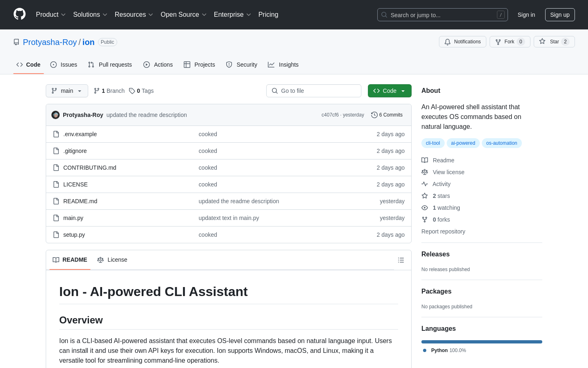Open the green Code dropdown button
Image resolution: width=588 pixels, height=368 pixels.
(390, 91)
